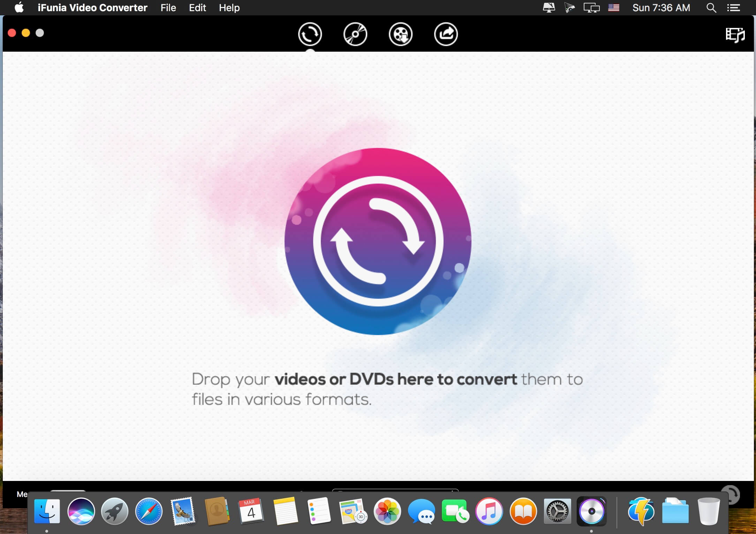
Task: Open Notification Center from the menu bar
Action: click(734, 7)
